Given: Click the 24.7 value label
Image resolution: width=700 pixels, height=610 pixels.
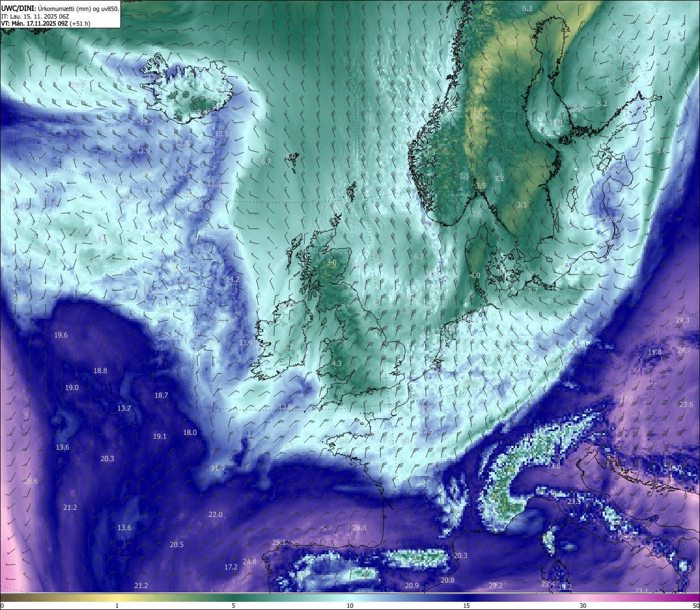Looking at the screenshot, I should pyautogui.click(x=684, y=350).
